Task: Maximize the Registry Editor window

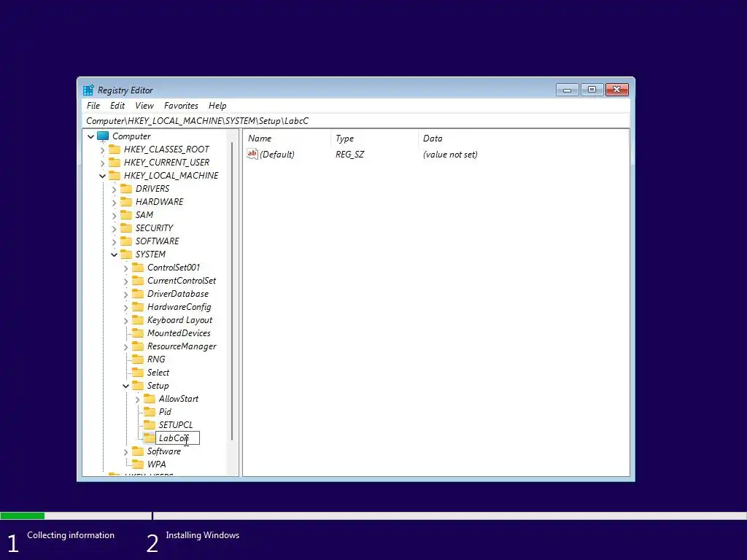Action: coord(592,90)
